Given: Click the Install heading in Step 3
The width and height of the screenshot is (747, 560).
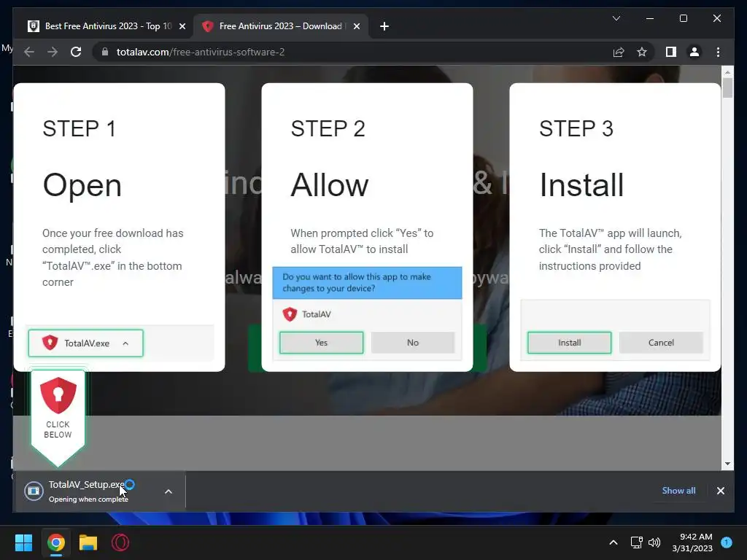Looking at the screenshot, I should pyautogui.click(x=581, y=185).
